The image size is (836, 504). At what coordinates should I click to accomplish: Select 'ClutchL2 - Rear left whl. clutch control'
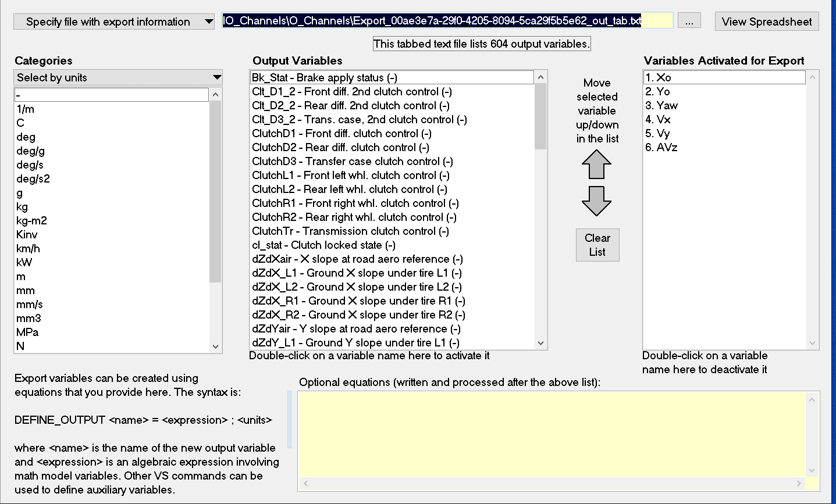click(392, 189)
